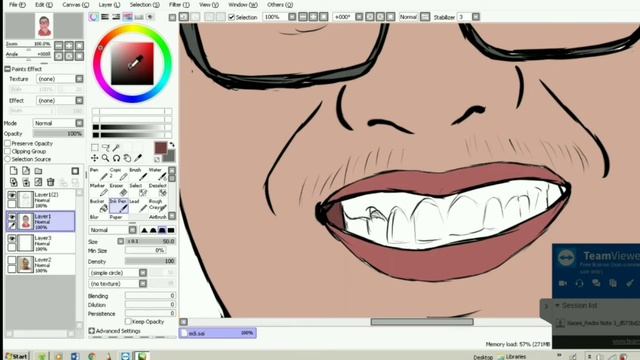Adjust the layer Opacity slider
The width and height of the screenshot is (640, 360).
[58, 133]
